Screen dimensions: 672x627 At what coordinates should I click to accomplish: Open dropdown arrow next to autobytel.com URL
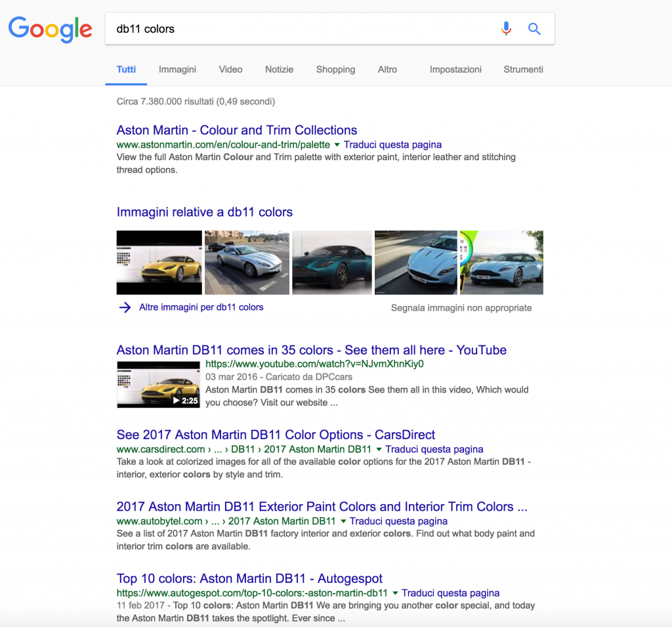click(343, 521)
